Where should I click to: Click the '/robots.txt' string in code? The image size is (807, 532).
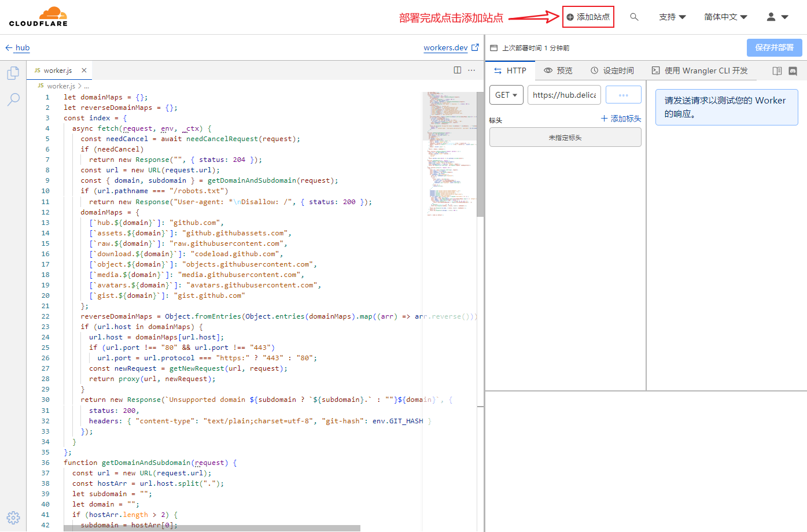tap(198, 191)
